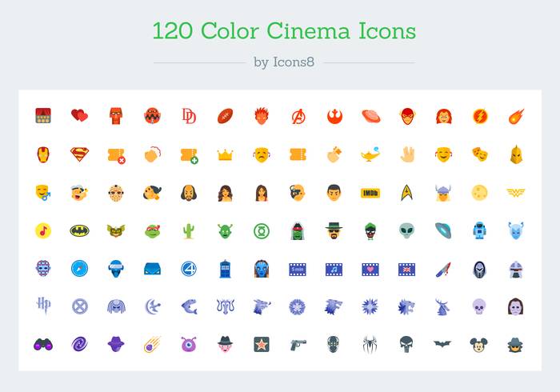Click the flying saucer UFO icon
Viewport: 560px width, 392px height.
[x=443, y=230]
